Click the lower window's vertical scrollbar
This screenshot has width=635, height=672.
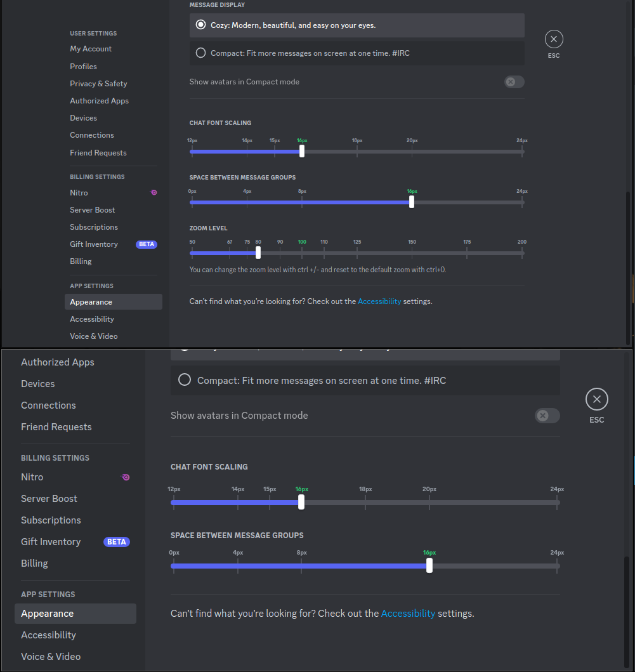[627, 612]
